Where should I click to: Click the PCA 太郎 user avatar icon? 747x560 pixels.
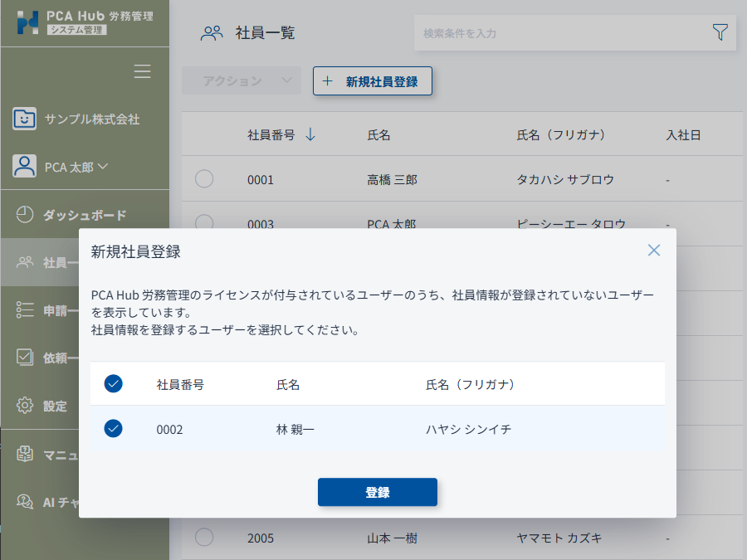pos(25,166)
